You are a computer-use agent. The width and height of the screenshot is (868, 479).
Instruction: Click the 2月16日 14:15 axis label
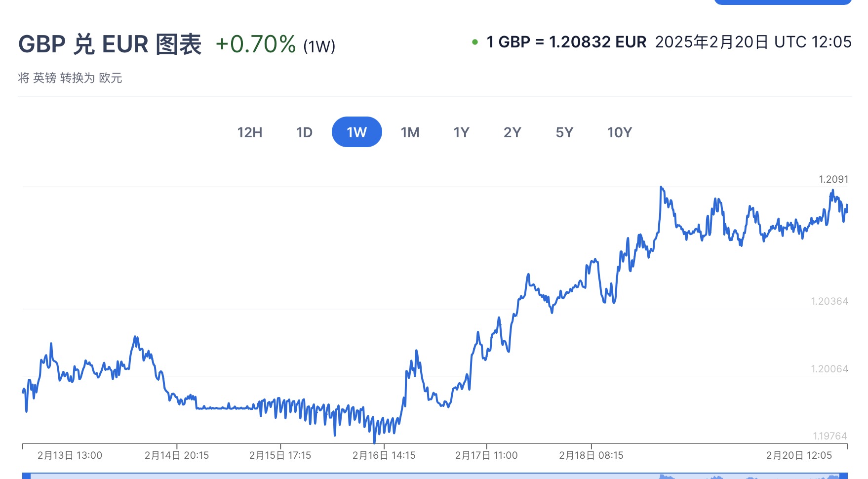pos(384,455)
